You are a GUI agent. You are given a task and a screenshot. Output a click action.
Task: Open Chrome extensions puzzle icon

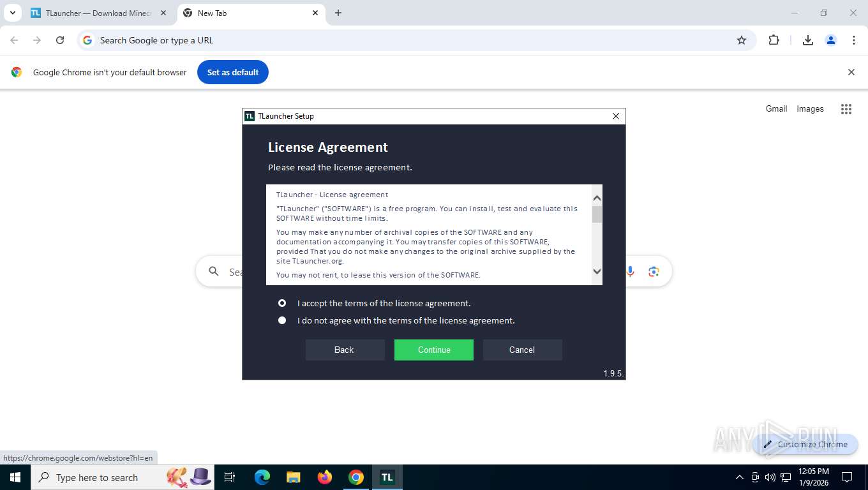[x=774, y=40]
